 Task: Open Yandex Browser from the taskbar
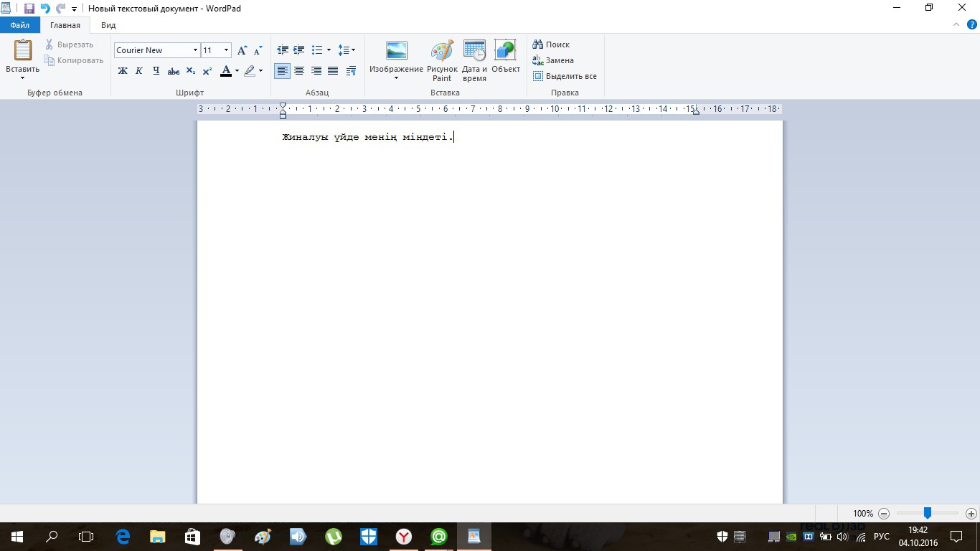(x=404, y=536)
